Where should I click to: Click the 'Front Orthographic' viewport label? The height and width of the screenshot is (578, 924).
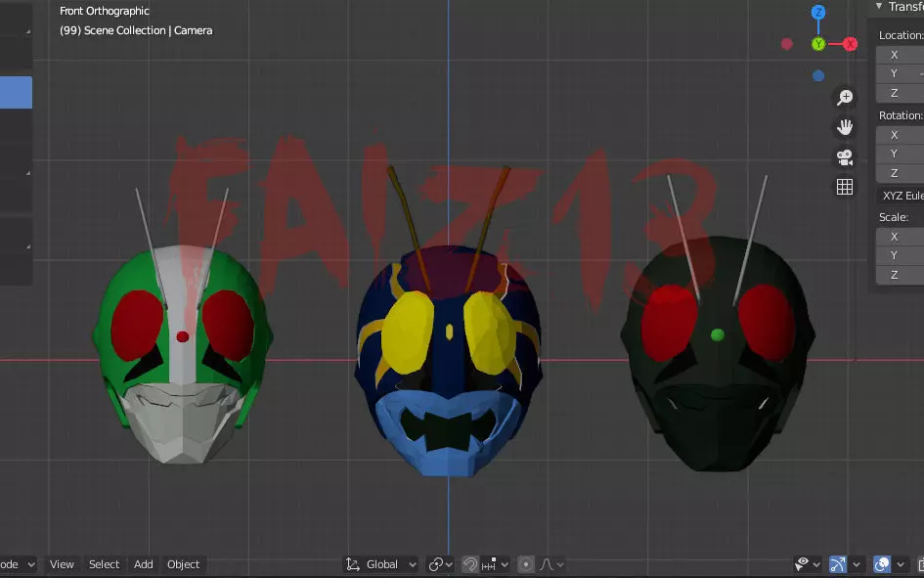tap(105, 11)
